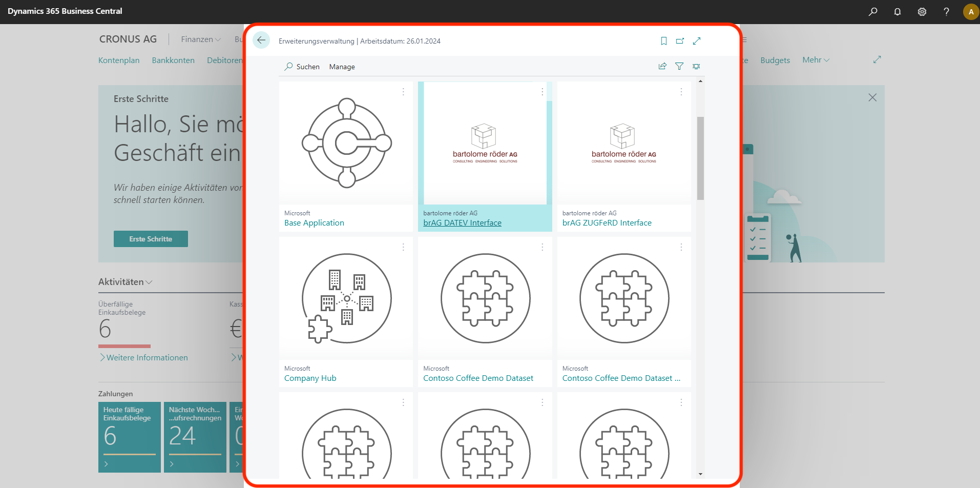
Task: Click the share icon in the toolbar
Action: [662, 66]
